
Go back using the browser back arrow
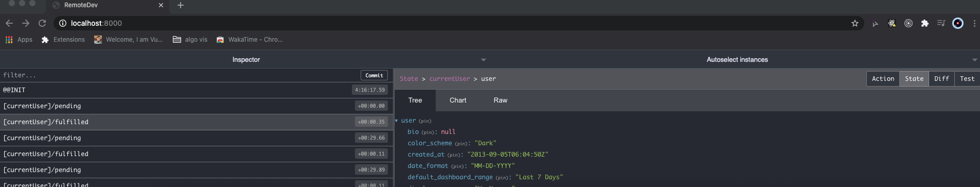click(x=9, y=23)
